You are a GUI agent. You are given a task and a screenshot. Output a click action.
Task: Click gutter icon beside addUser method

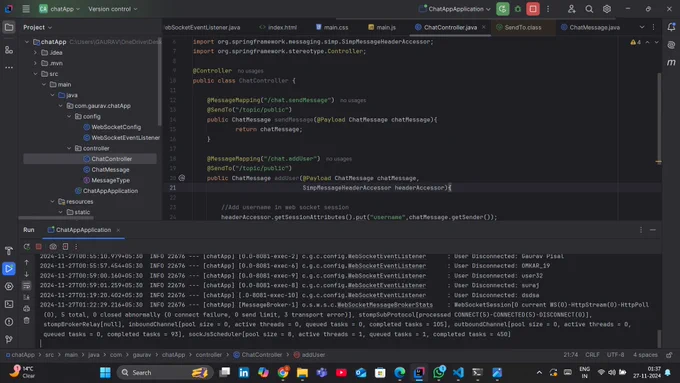pyautogui.click(x=182, y=178)
